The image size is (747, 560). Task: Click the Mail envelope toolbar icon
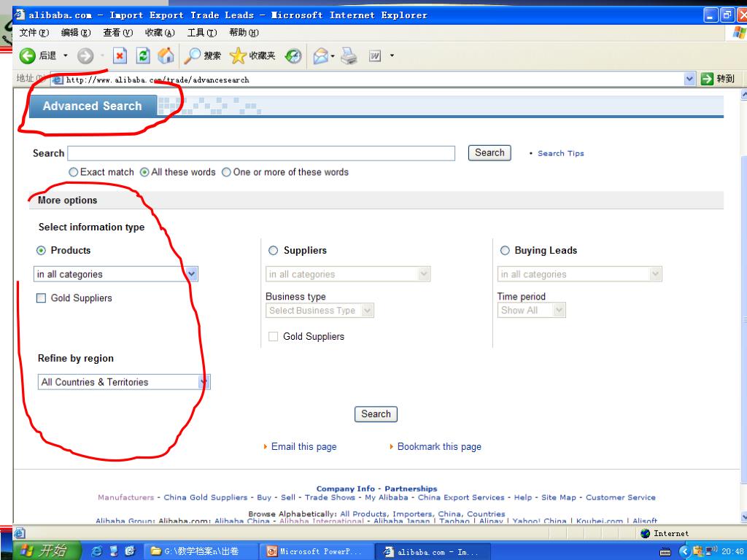pos(321,55)
